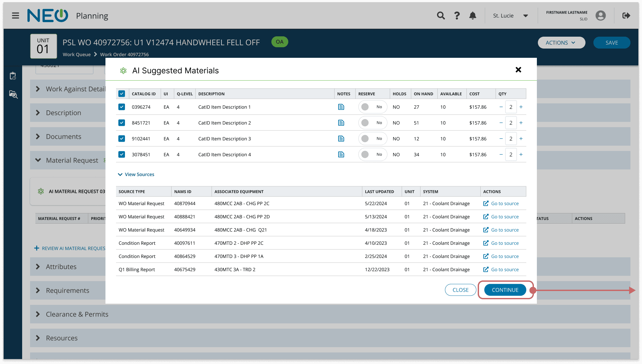Open hamburger navigation menu

click(16, 16)
